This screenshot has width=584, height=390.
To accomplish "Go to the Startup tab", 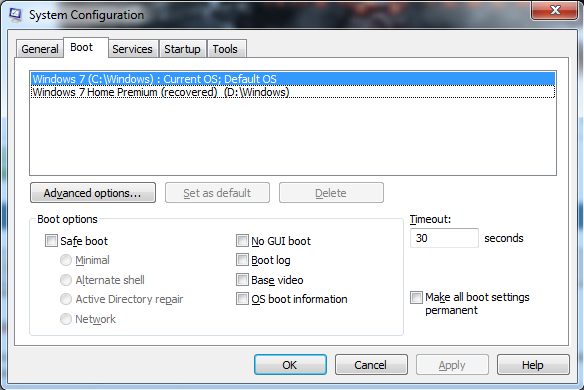I will coord(182,49).
